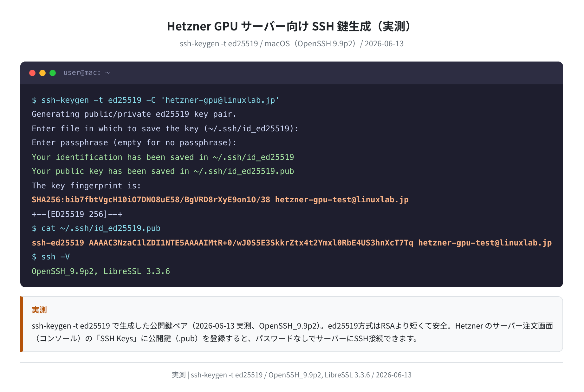Click the yellow minimize dot in terminal
Screen dimensions: 584x392
tap(42, 73)
